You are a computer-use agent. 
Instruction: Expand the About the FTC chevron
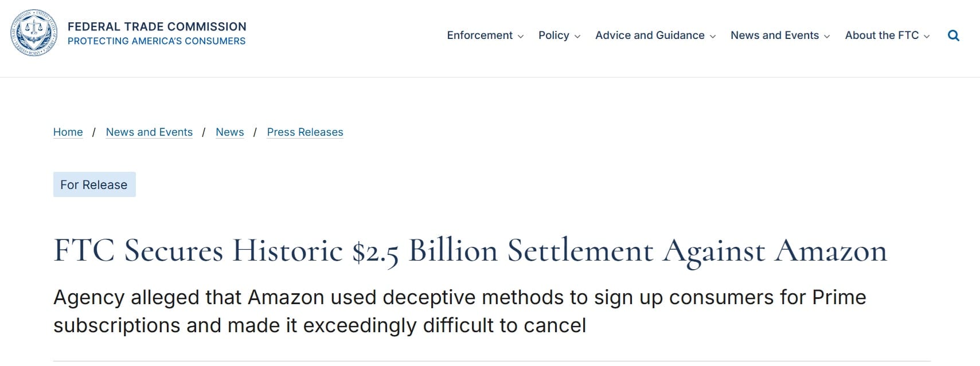pos(928,36)
